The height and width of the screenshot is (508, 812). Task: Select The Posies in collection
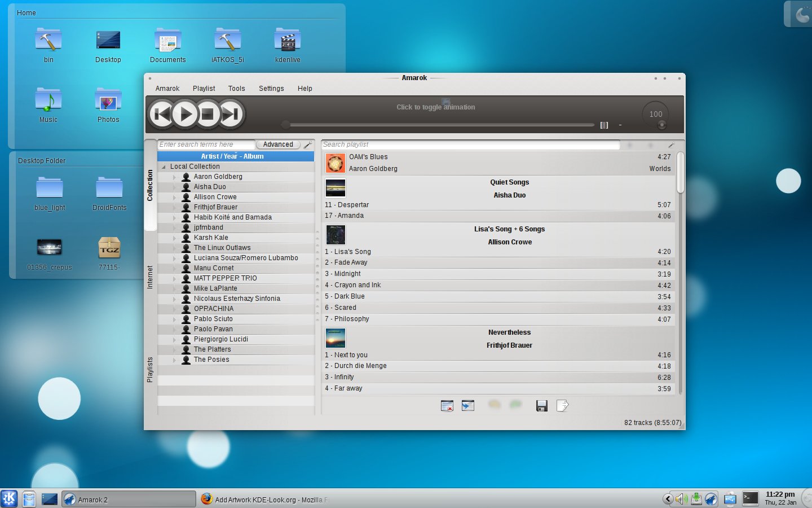coord(211,360)
